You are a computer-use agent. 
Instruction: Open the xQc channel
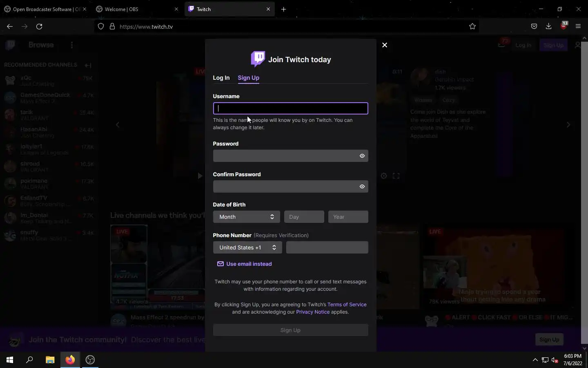(49, 81)
